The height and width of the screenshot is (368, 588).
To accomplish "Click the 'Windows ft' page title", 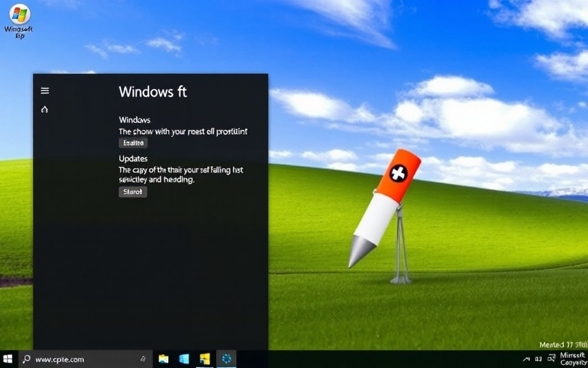I will [x=153, y=91].
